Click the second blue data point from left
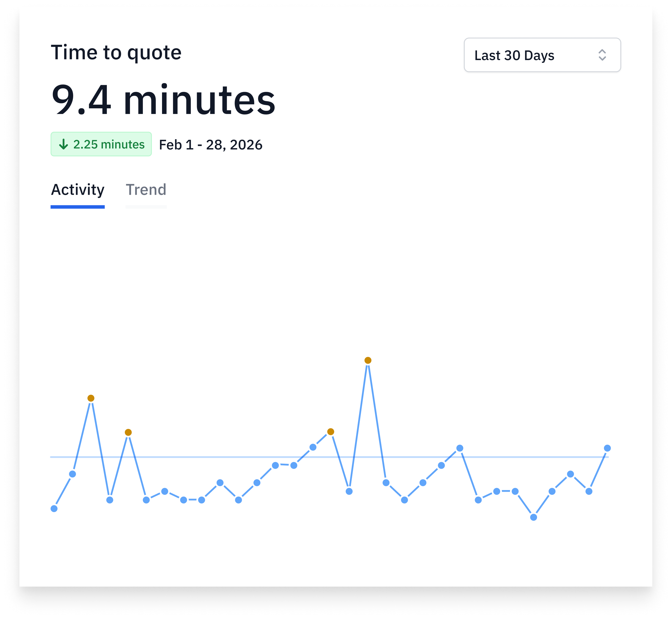This screenshot has height=619, width=672. pyautogui.click(x=72, y=474)
